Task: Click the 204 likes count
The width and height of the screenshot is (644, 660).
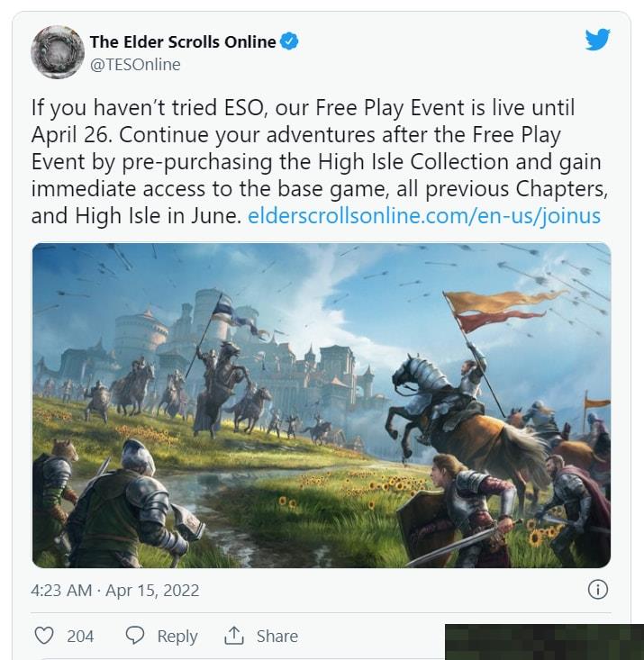Action: point(80,636)
